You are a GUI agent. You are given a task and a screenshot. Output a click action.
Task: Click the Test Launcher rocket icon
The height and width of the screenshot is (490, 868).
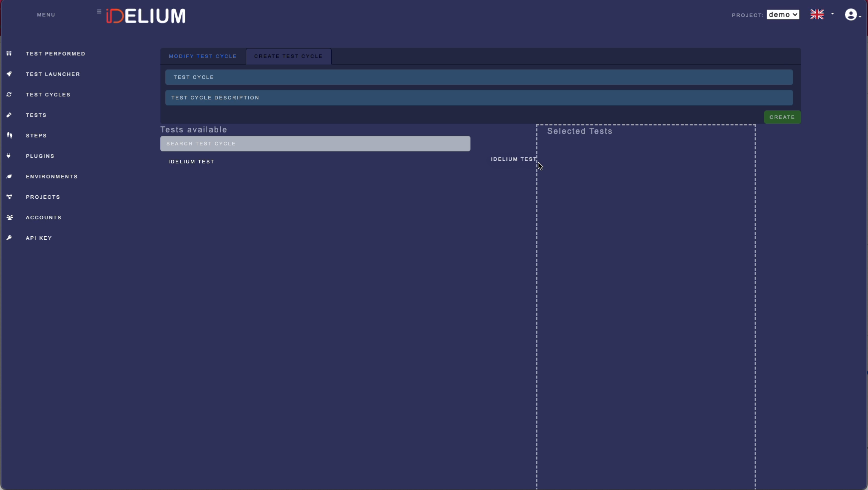[9, 74]
